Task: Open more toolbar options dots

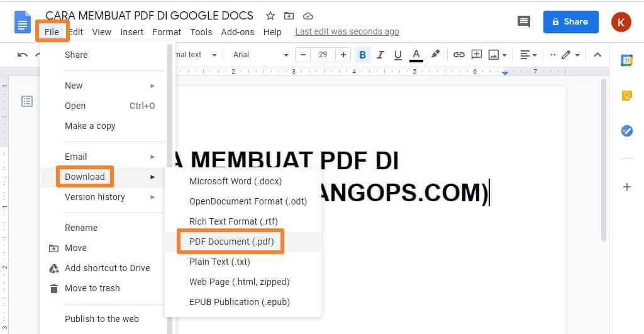Action: [x=553, y=55]
